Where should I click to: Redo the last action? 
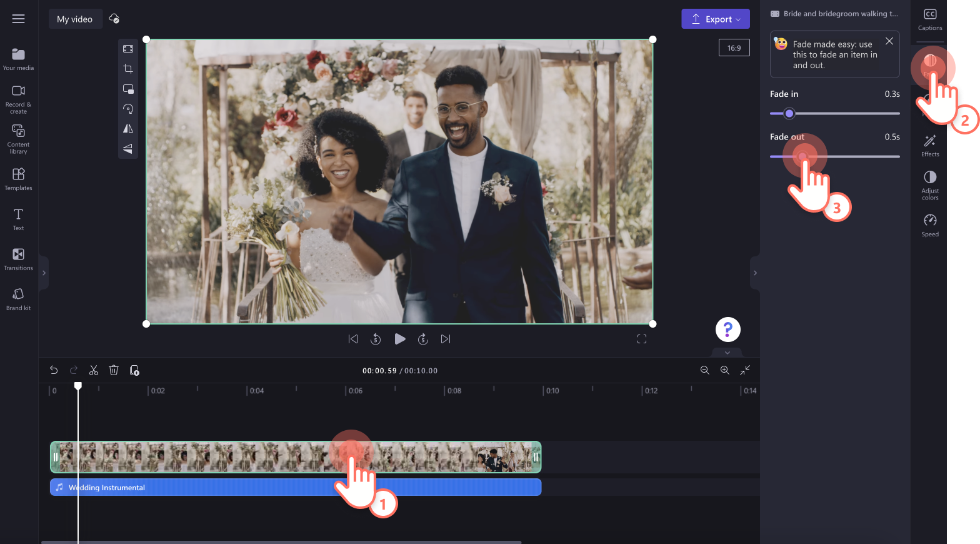(74, 370)
